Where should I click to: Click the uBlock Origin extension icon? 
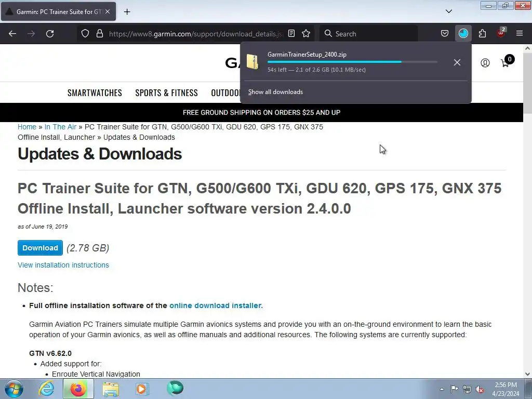[501, 33]
